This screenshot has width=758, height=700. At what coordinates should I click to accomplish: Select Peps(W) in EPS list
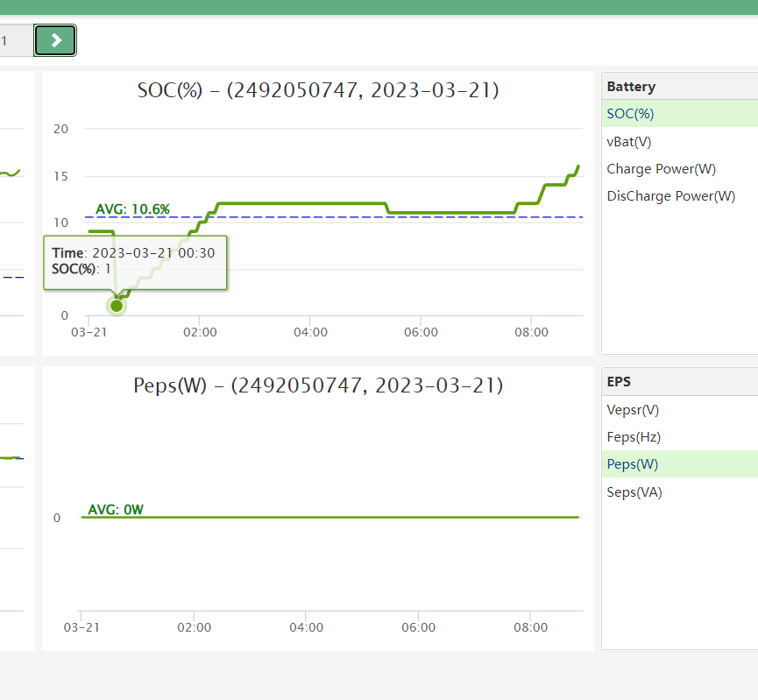tap(680, 464)
